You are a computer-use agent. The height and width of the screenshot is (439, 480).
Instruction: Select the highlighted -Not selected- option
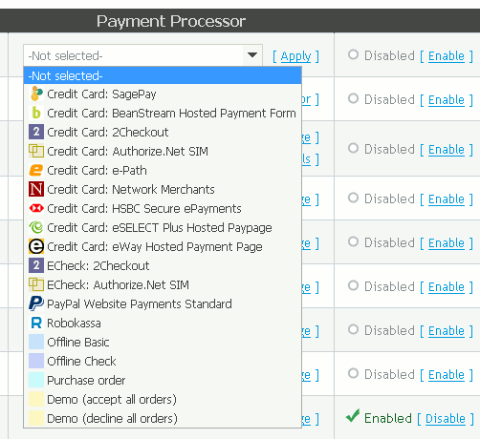coord(163,76)
